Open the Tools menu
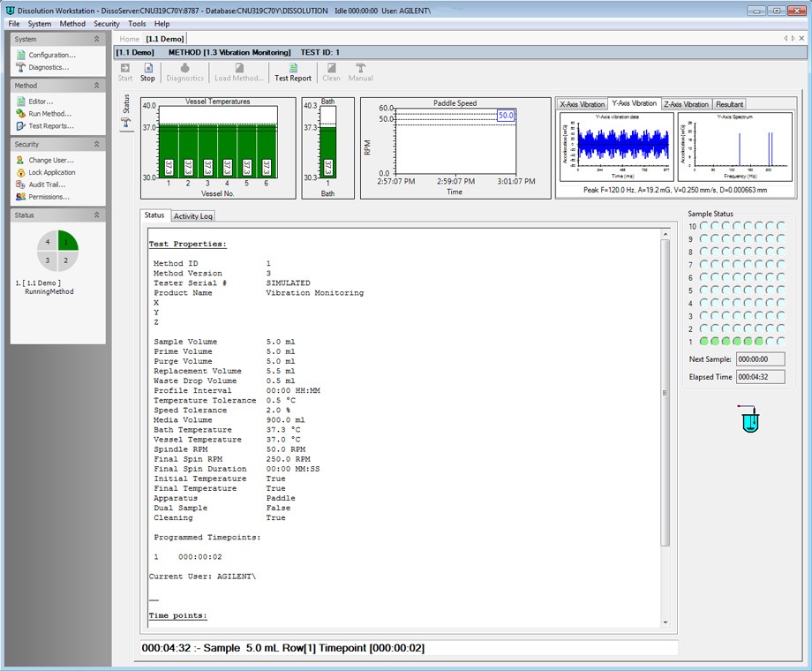Viewport: 812px width, 671px height. tap(137, 24)
